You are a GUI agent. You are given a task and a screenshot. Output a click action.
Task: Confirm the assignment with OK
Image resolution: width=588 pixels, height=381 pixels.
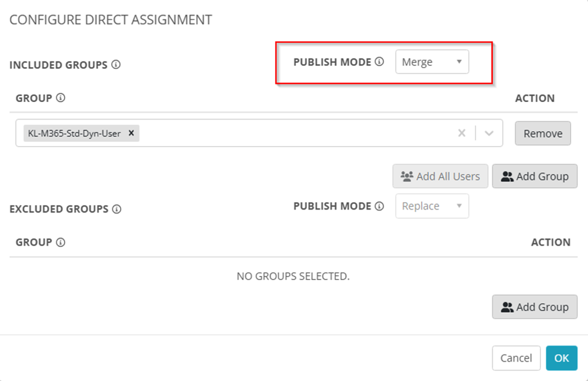coord(561,358)
